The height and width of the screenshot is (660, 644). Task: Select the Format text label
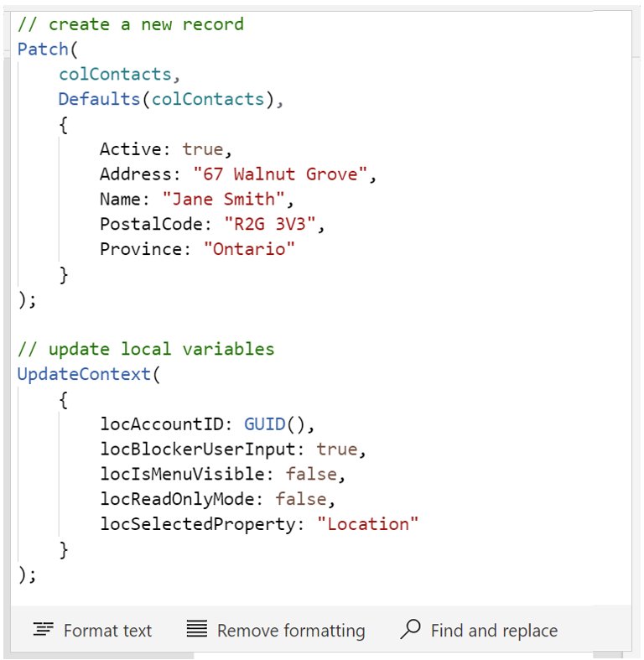[x=108, y=631]
